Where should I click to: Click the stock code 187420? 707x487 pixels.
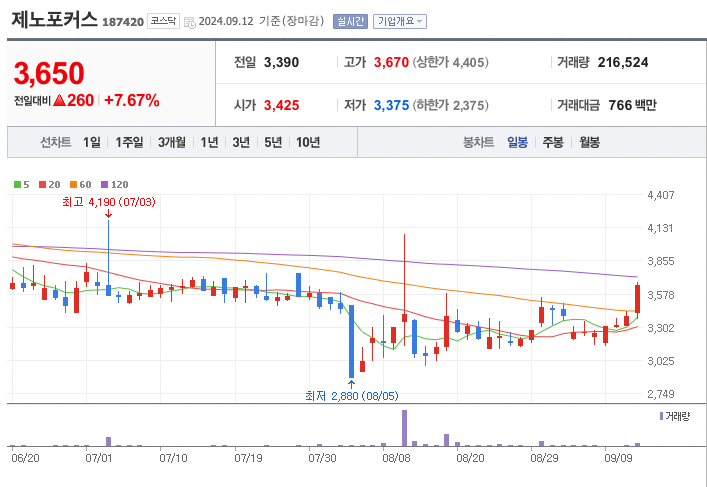(123, 22)
